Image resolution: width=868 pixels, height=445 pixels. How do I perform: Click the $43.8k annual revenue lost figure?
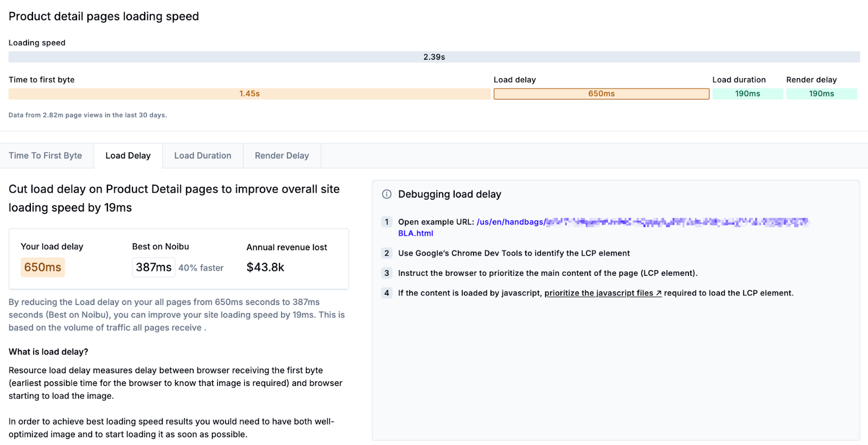(x=265, y=267)
